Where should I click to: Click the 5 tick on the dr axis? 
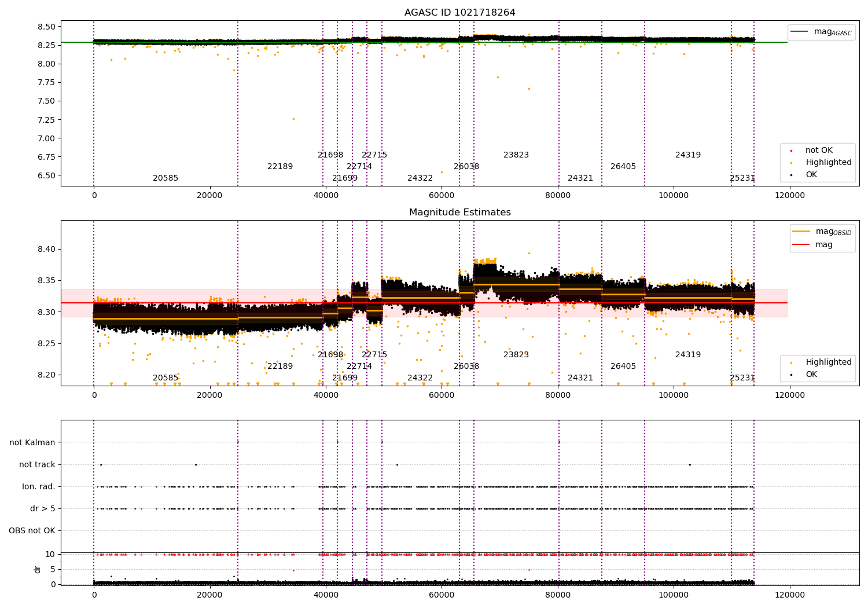click(x=53, y=569)
